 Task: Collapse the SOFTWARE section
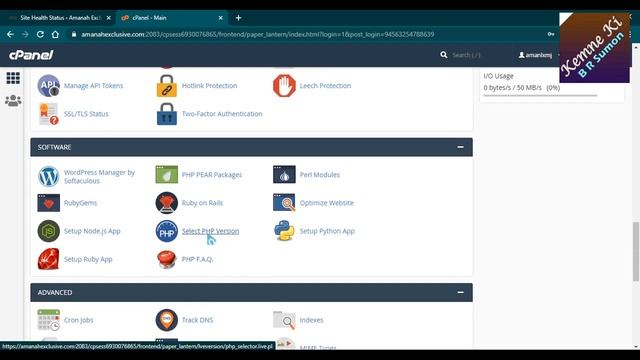click(x=460, y=147)
